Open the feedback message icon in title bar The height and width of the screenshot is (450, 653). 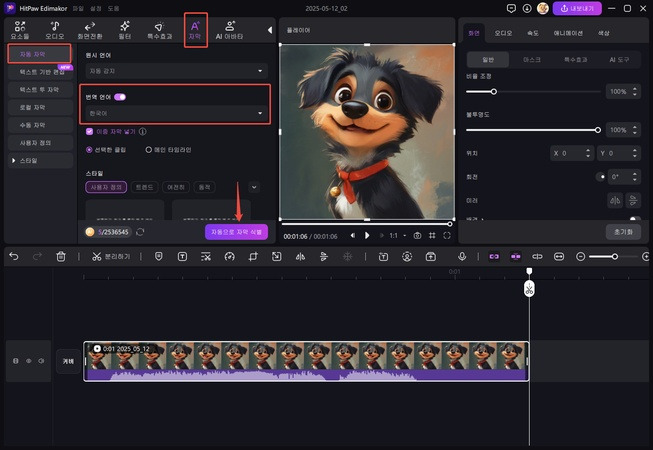511,8
